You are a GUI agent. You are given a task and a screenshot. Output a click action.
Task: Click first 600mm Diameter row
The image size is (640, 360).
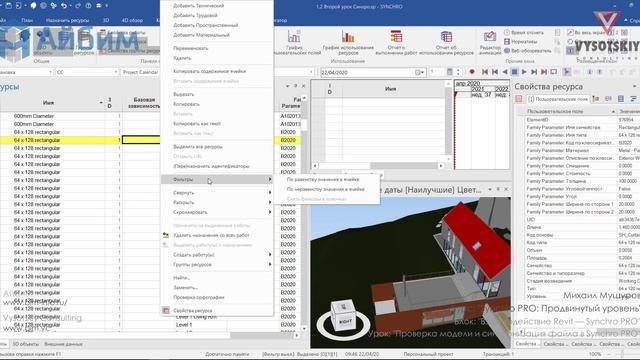point(34,116)
